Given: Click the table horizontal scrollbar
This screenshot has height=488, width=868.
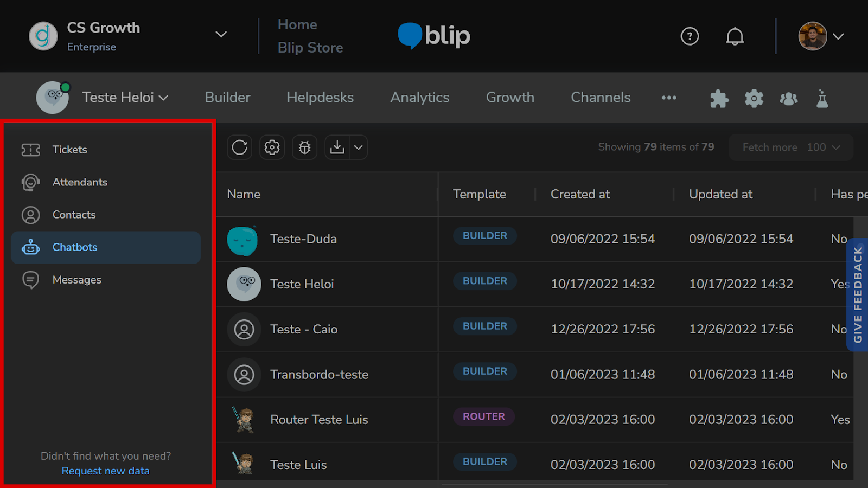Looking at the screenshot, I should 554,484.
